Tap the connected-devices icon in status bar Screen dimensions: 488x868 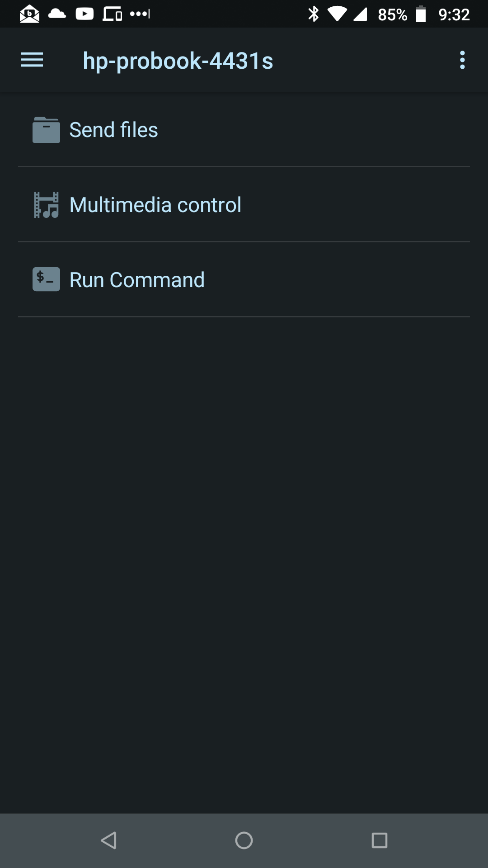(113, 14)
